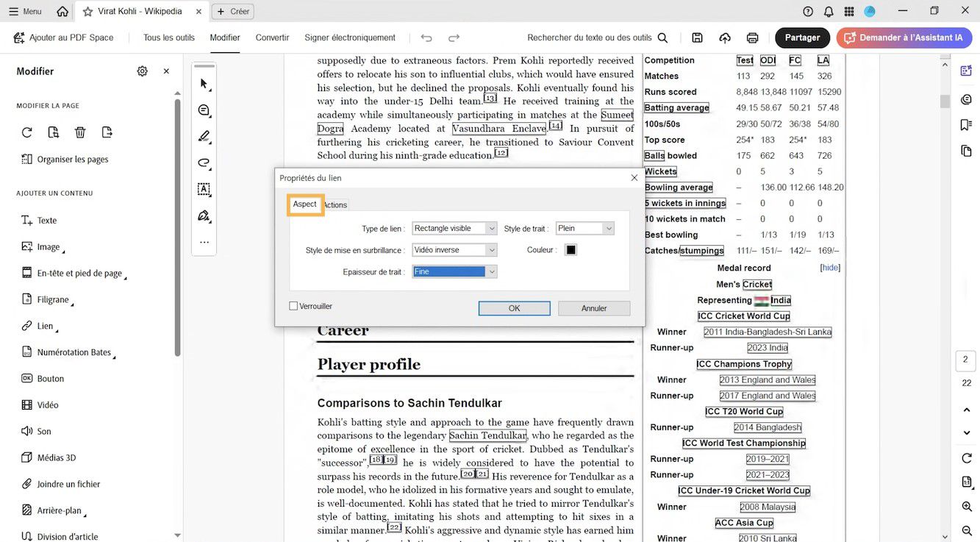Open Style de mise en surbrillance dropdown
980x542 pixels.
(455, 250)
